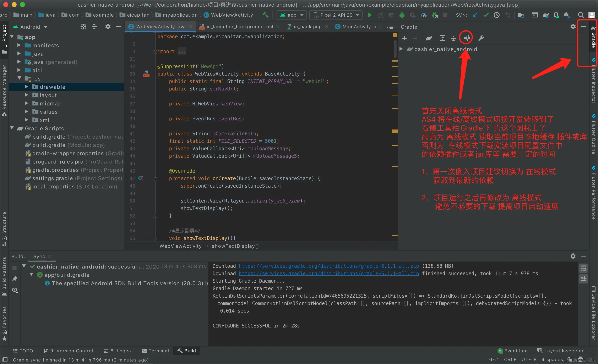The image size is (598, 364).
Task: Open Gradle build tool settings wrench
Action: 481,38
